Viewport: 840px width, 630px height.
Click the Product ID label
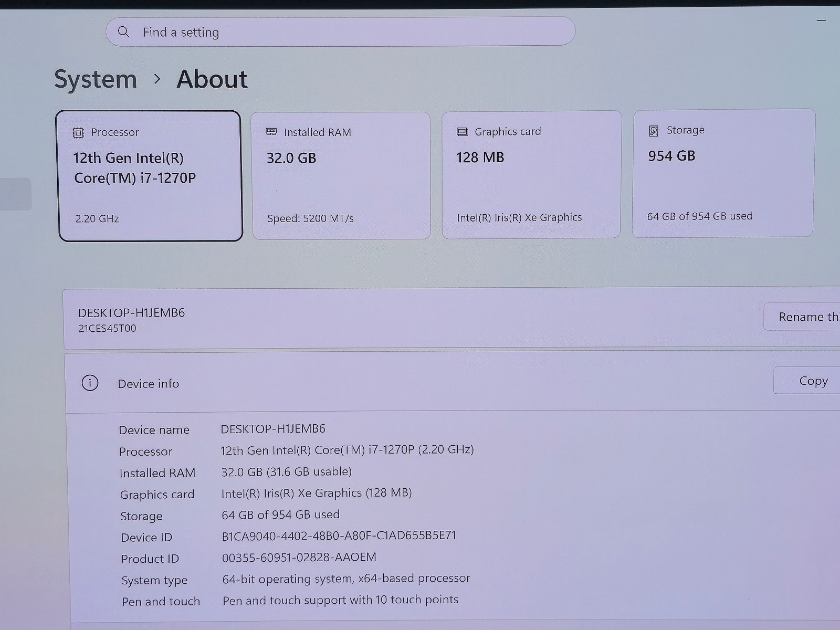tap(150, 559)
